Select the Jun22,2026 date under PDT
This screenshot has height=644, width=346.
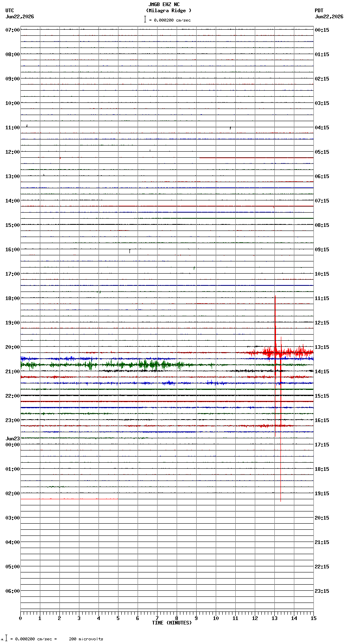click(329, 17)
